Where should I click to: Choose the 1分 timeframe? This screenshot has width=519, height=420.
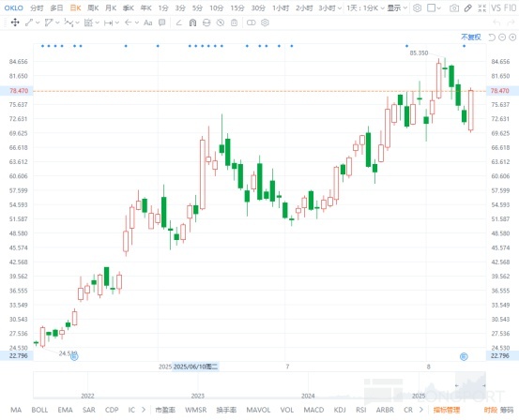[163, 7]
